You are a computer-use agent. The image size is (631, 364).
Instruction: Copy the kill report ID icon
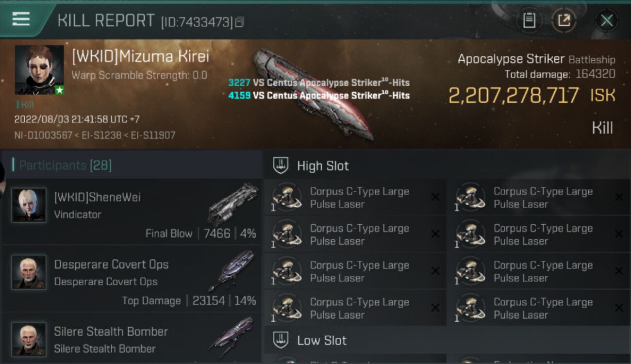coord(239,22)
